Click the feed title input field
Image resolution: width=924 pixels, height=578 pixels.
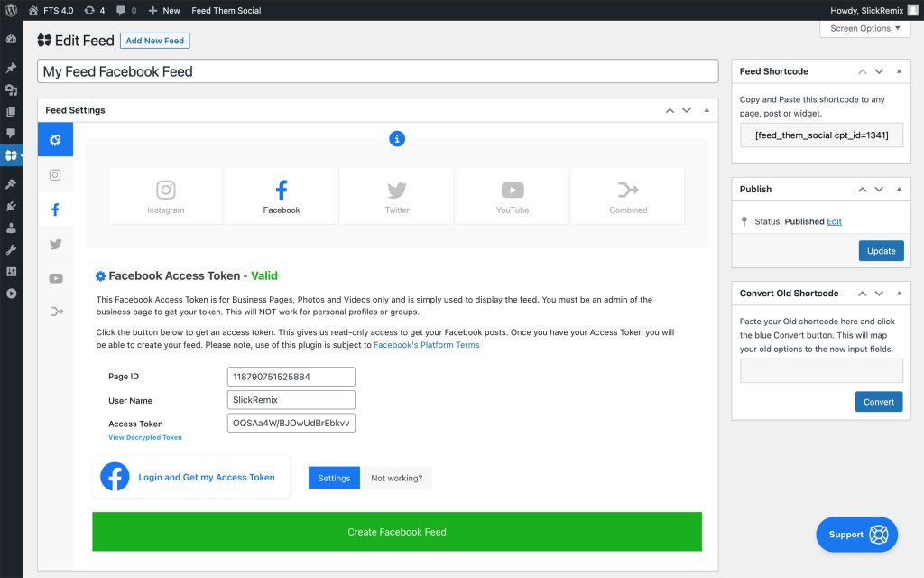point(378,71)
